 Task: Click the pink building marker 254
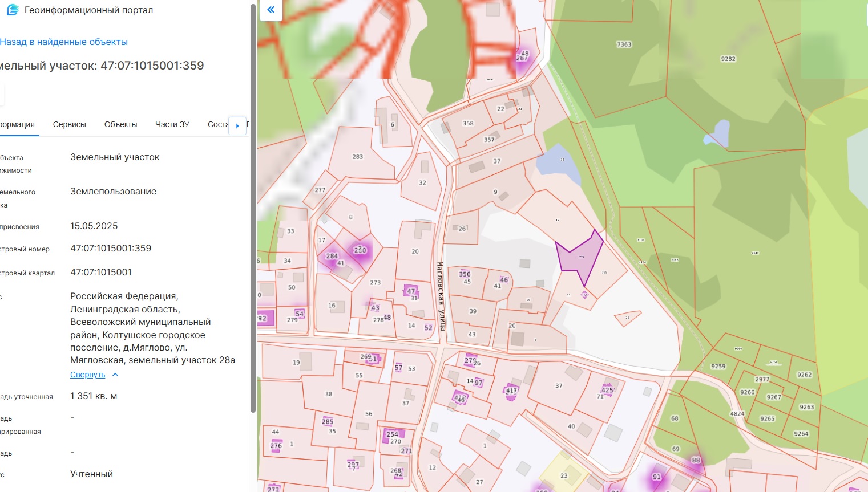(393, 434)
